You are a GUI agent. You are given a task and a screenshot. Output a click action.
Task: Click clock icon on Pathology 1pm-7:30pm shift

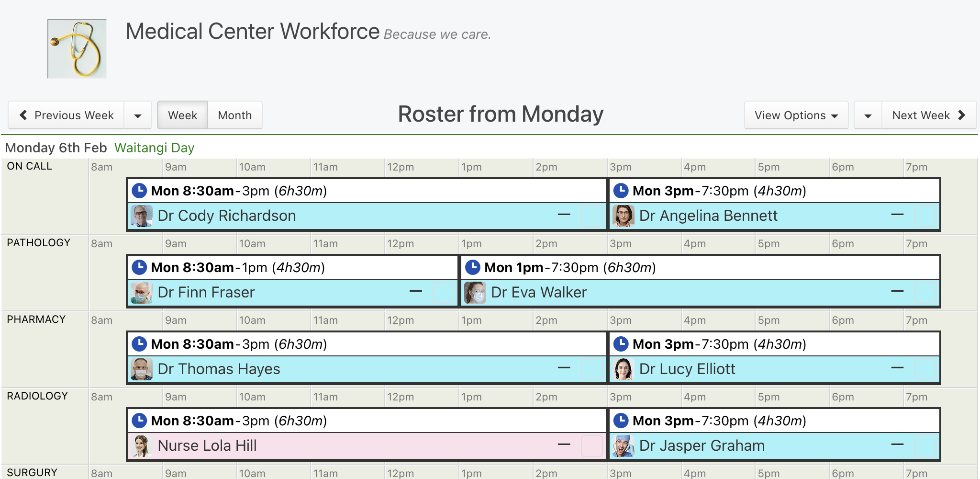click(x=472, y=267)
